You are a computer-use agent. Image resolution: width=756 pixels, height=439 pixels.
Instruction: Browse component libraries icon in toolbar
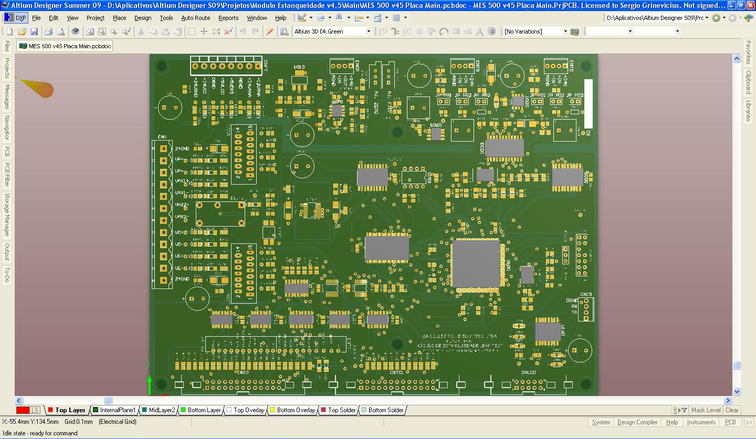pos(284,31)
